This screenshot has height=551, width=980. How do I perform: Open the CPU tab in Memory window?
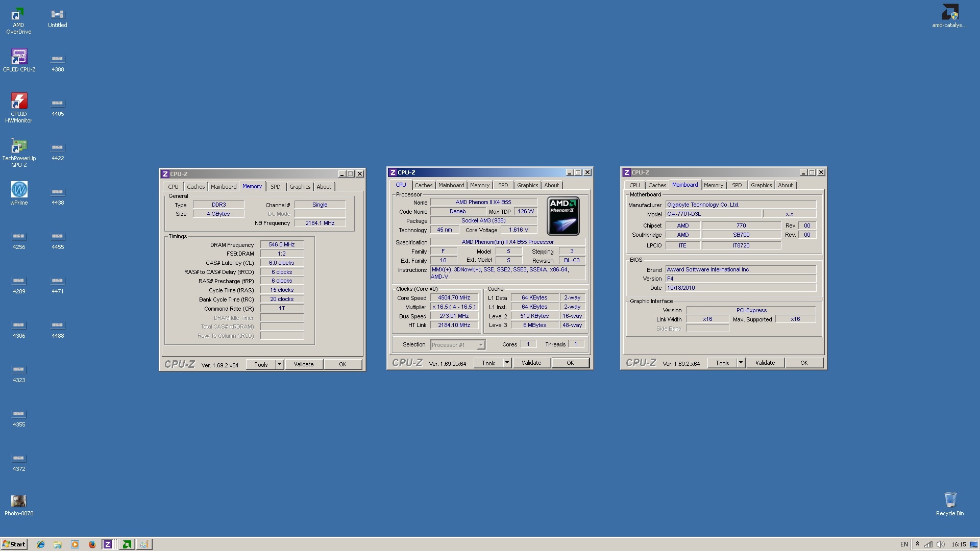coord(174,187)
